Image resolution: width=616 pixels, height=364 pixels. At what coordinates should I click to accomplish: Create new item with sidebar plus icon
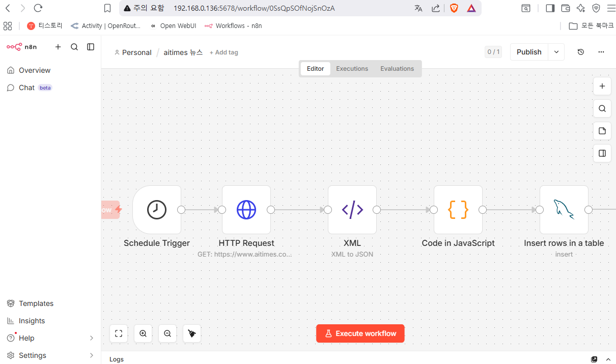pyautogui.click(x=58, y=47)
